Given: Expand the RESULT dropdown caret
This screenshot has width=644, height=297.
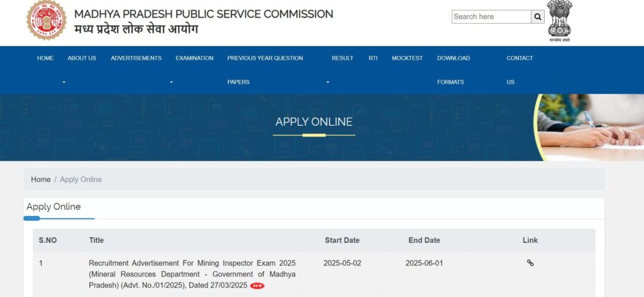Looking at the screenshot, I should [328, 82].
